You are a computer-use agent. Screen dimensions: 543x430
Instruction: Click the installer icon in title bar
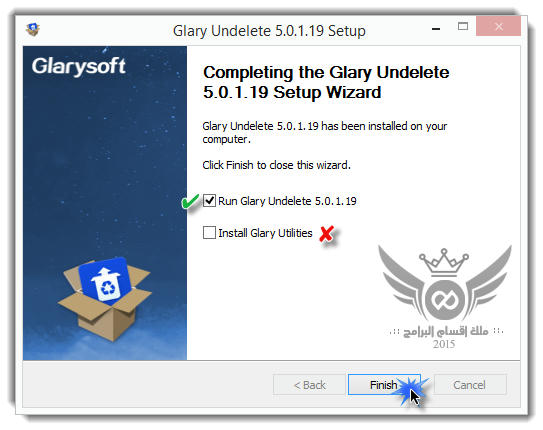(33, 29)
